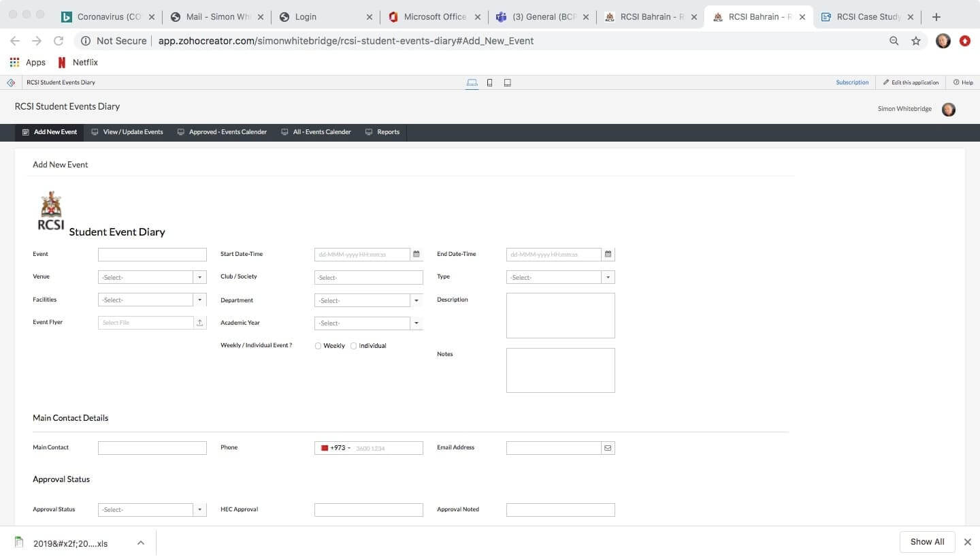Click the Start Date-Time input field
The width and height of the screenshot is (980, 559).
pos(362,255)
